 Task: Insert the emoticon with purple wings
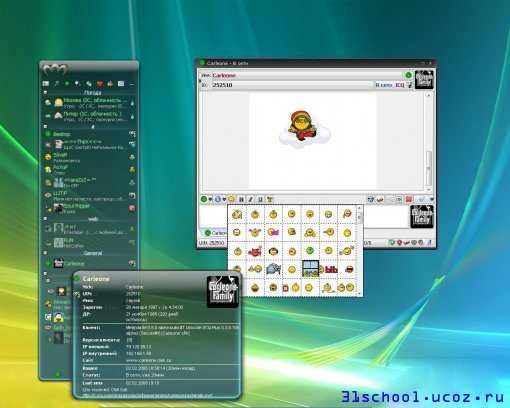coord(255,232)
